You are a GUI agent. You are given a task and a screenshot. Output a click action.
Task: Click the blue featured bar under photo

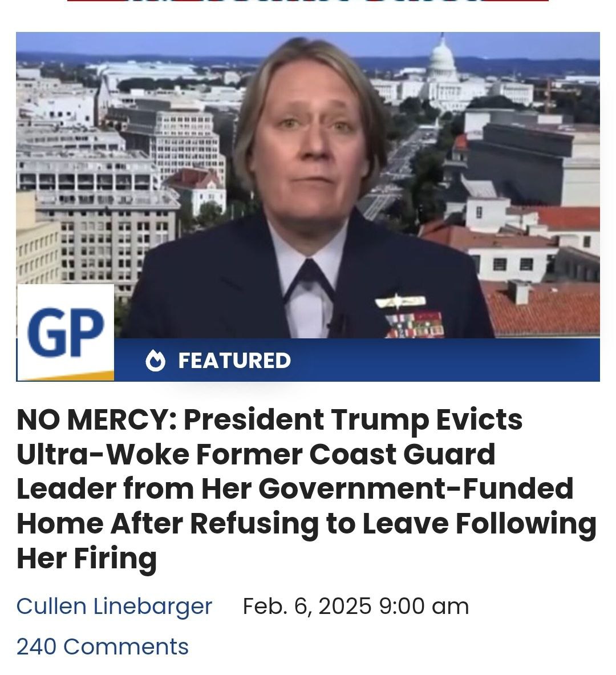[x=357, y=360]
